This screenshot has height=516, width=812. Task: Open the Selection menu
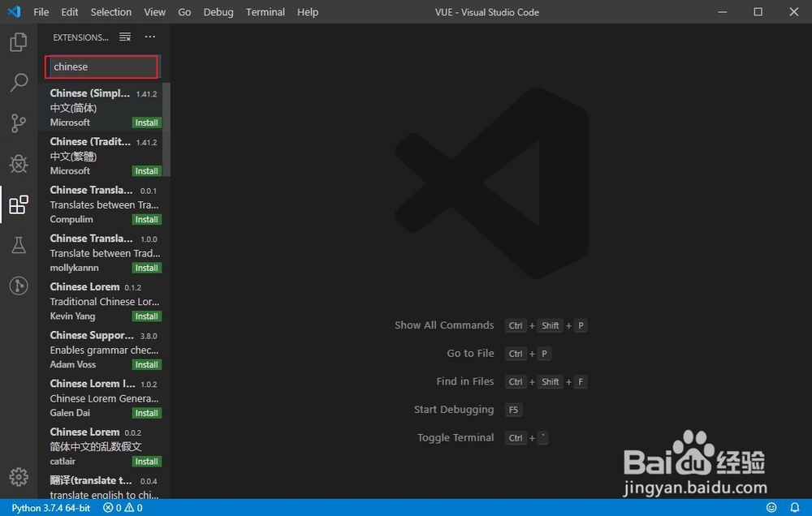(x=110, y=12)
